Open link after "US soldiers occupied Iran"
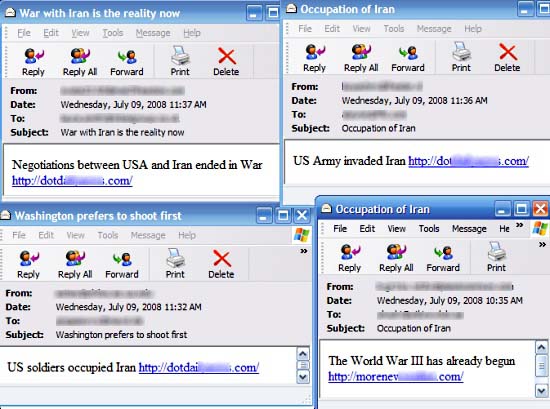 (199, 368)
